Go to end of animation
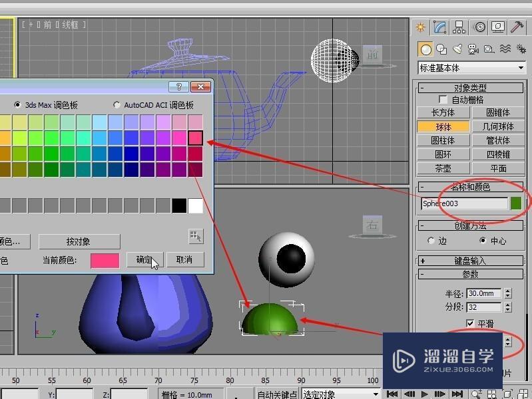The image size is (532, 399). tap(457, 394)
